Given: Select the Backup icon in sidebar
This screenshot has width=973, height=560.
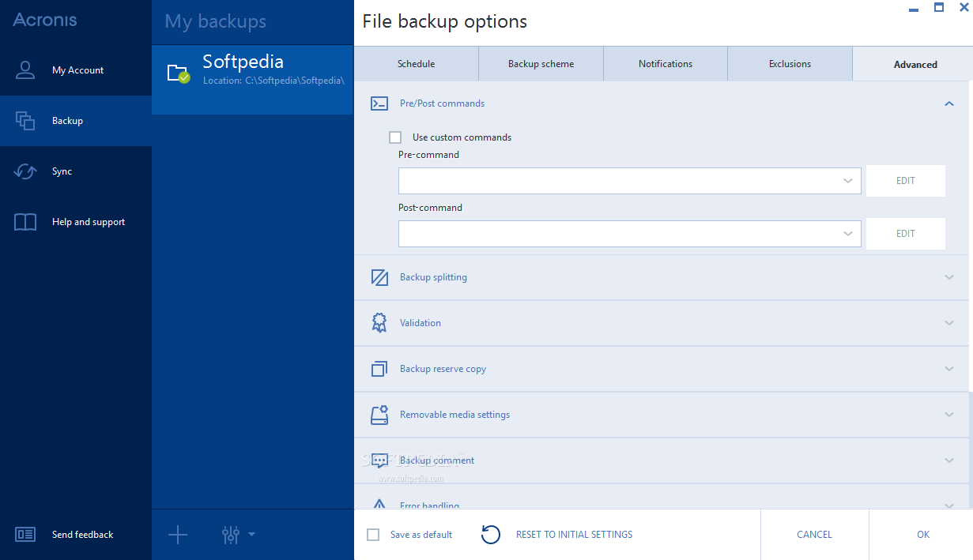Looking at the screenshot, I should pyautogui.click(x=25, y=121).
